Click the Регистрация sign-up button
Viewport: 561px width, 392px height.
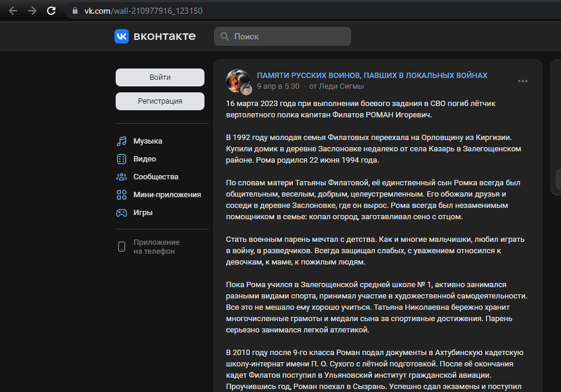click(160, 101)
